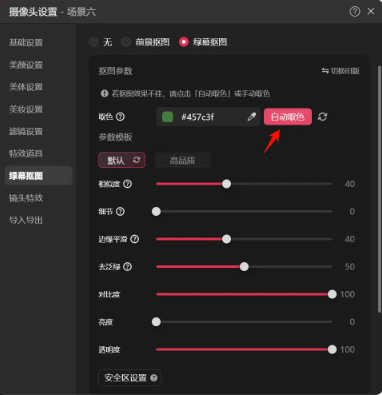Screen dimensions: 382x395
Task: Open the 镜头特效 section
Action: coord(26,198)
